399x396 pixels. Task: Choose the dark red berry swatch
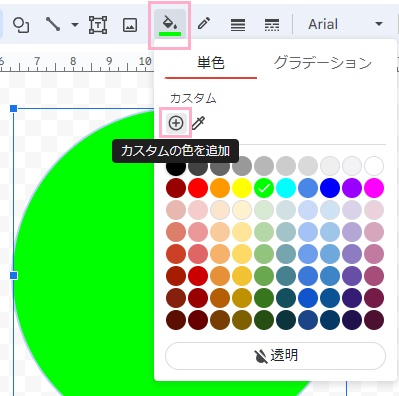tap(176, 188)
